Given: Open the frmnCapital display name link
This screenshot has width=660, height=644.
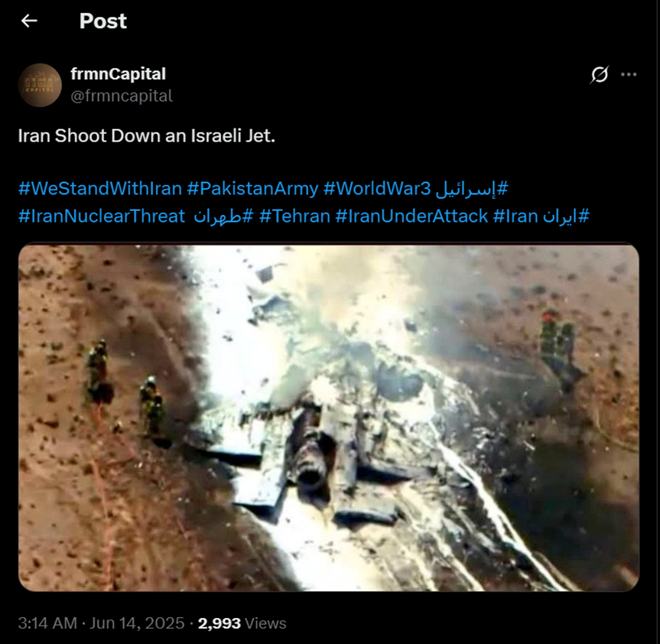Looking at the screenshot, I should tap(119, 73).
